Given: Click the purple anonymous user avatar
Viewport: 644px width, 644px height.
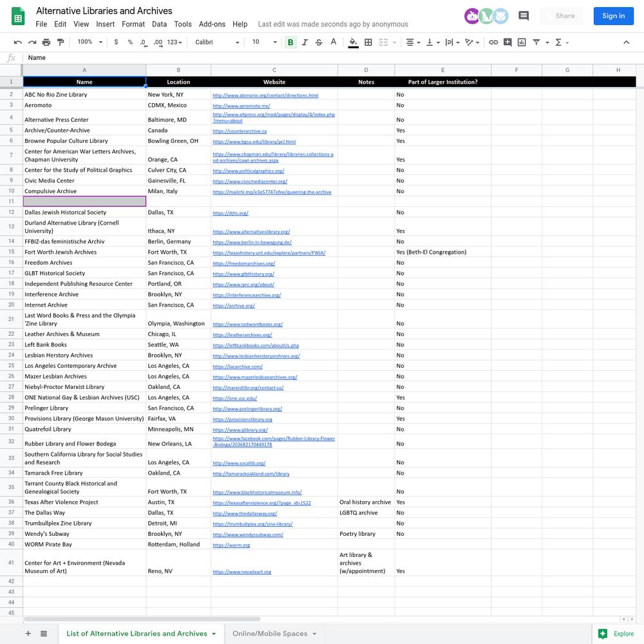Looking at the screenshot, I should (x=471, y=16).
